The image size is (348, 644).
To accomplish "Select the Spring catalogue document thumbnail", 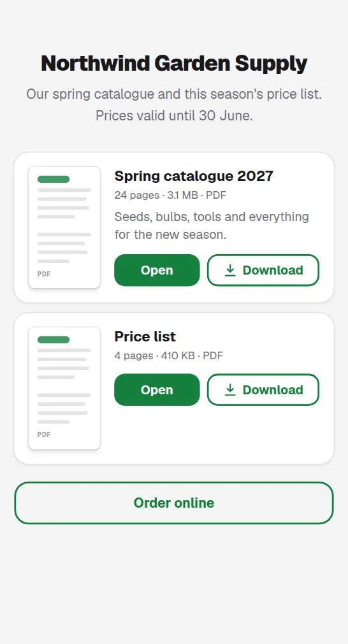I will pyautogui.click(x=64, y=227).
